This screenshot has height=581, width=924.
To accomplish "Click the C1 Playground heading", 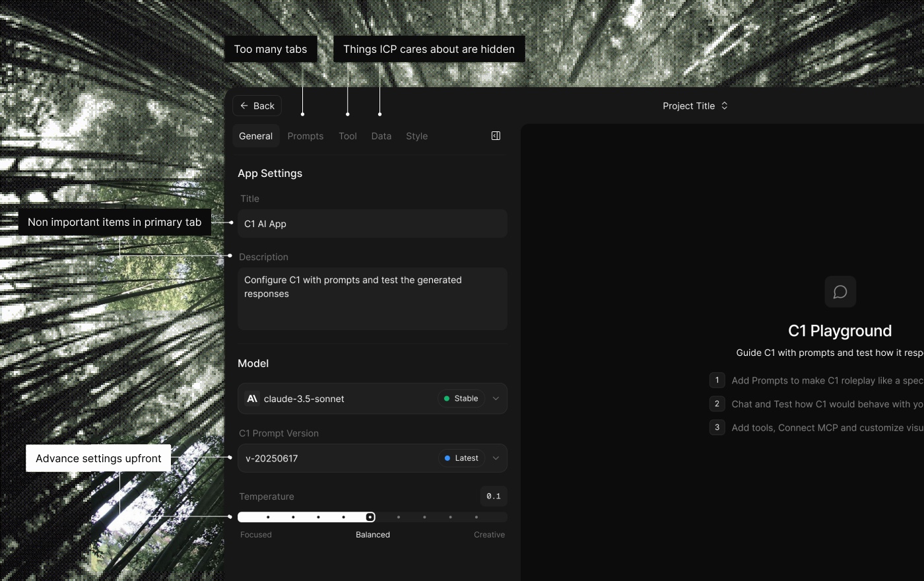I will 840,331.
